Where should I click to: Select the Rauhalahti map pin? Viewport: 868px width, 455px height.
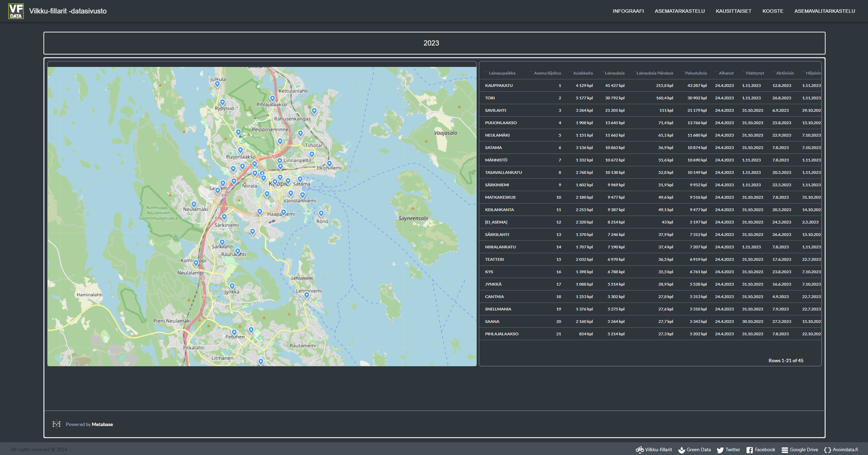click(x=238, y=251)
